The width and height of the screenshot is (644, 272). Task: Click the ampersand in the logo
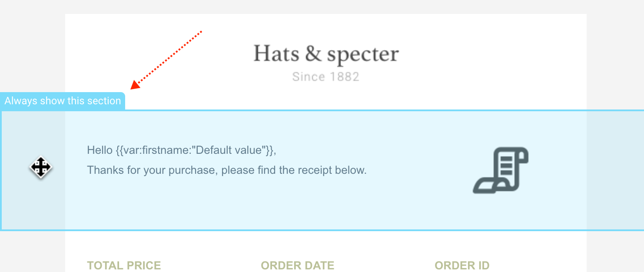(313, 54)
